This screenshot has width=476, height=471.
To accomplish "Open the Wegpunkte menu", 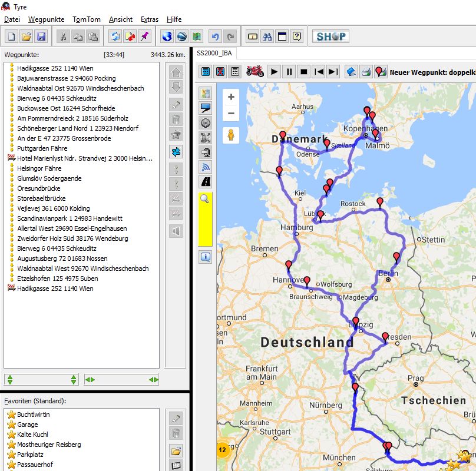I will click(46, 19).
